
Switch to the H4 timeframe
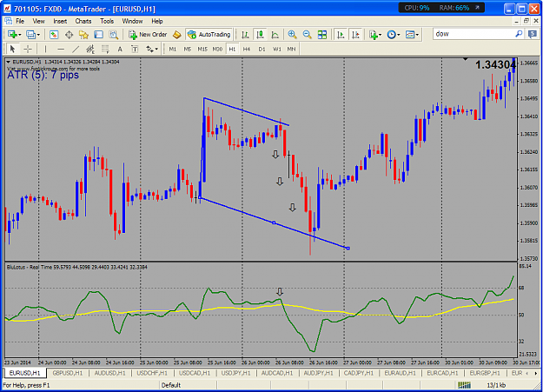pyautogui.click(x=247, y=49)
